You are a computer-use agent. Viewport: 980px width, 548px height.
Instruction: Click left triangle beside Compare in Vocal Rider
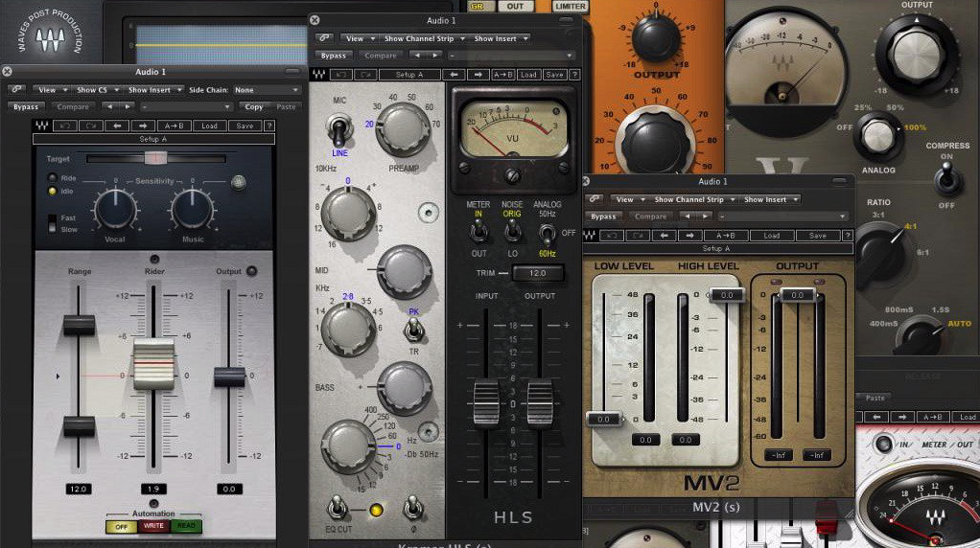(109, 106)
